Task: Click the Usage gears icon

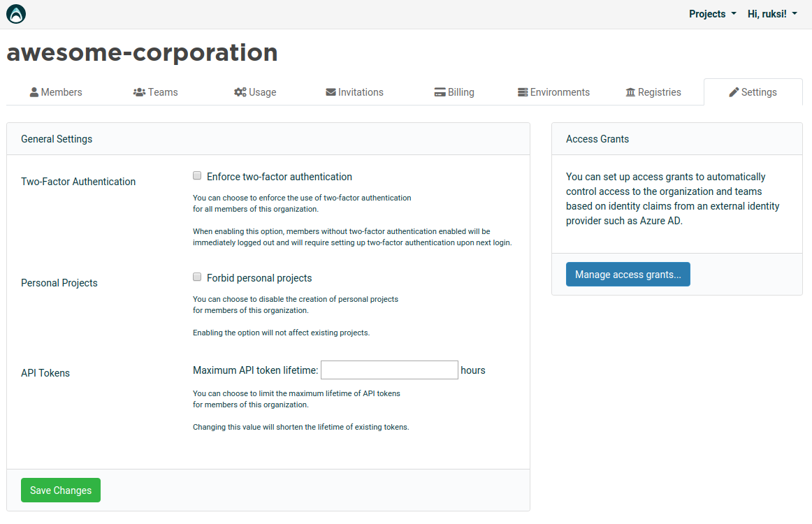Action: [240, 92]
